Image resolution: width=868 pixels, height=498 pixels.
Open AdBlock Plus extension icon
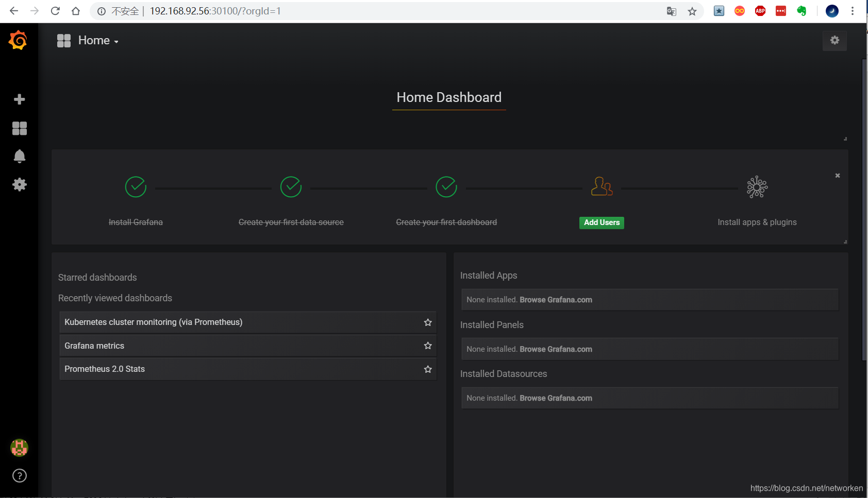click(760, 11)
